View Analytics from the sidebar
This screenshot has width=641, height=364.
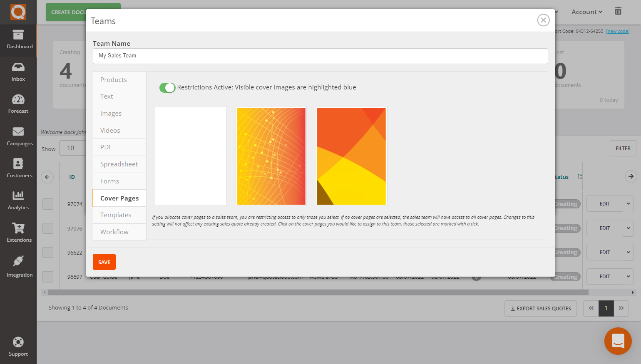[x=18, y=200]
